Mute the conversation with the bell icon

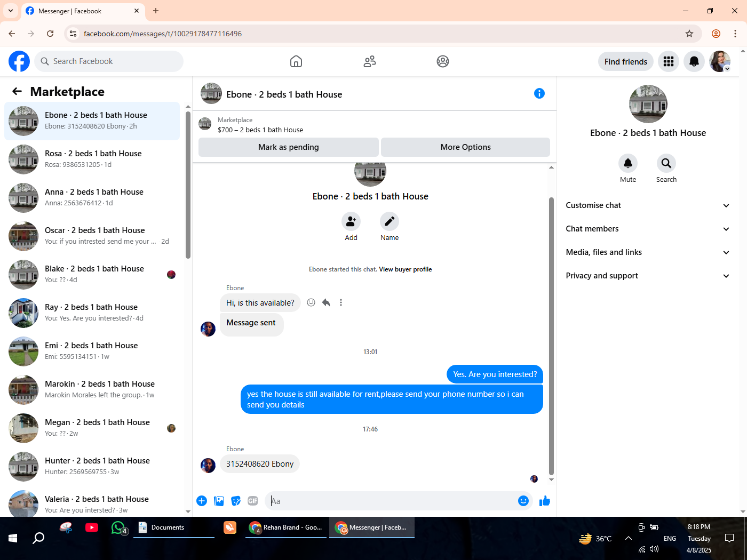[628, 163]
